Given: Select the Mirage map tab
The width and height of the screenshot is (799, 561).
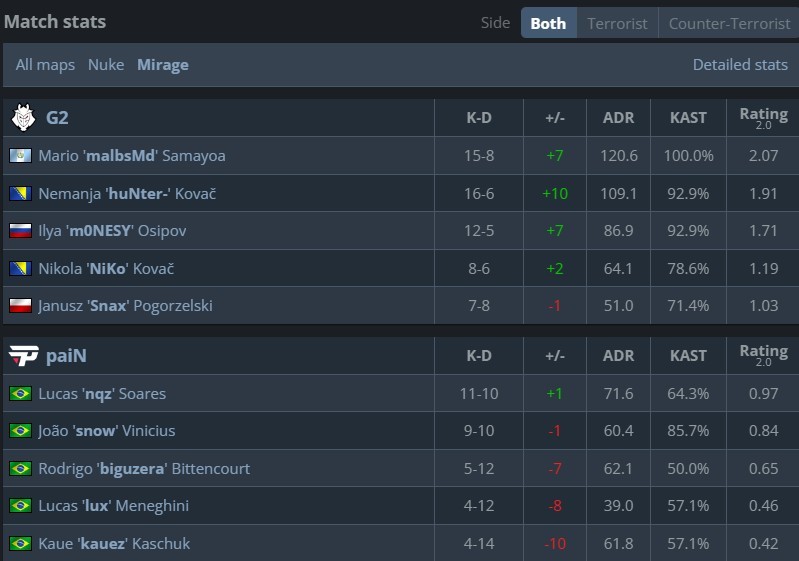Looking at the screenshot, I should [x=163, y=65].
